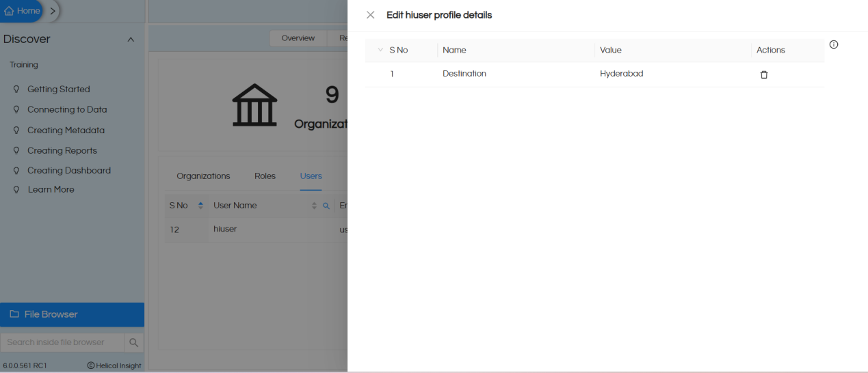Open the File Browser panel
The height and width of the screenshot is (373, 868).
coord(72,314)
